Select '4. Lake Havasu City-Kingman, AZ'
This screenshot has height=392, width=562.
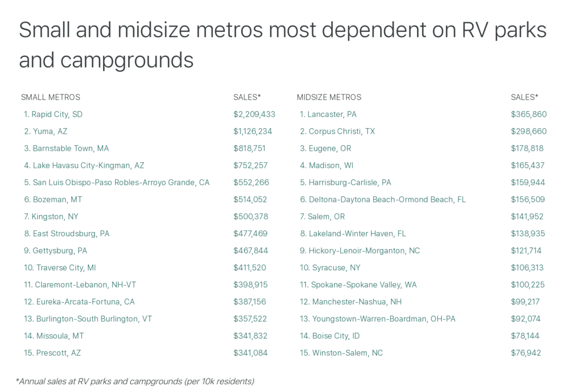coord(84,166)
